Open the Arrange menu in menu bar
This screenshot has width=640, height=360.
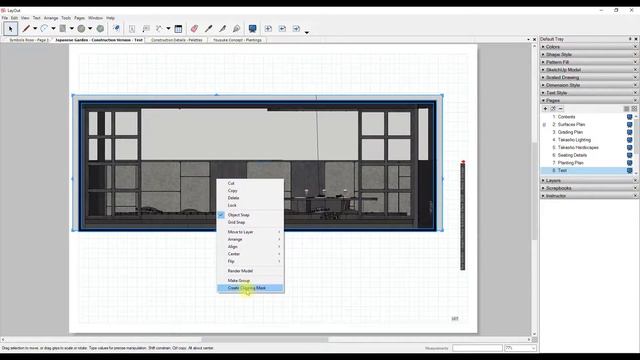click(51, 18)
